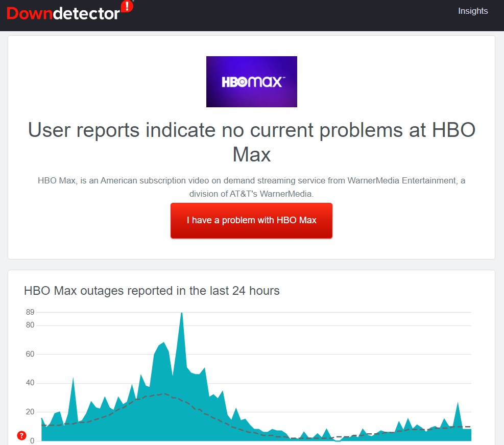Click the 'User reports indicate no current problems' heading
This screenshot has width=504, height=445.
click(252, 142)
